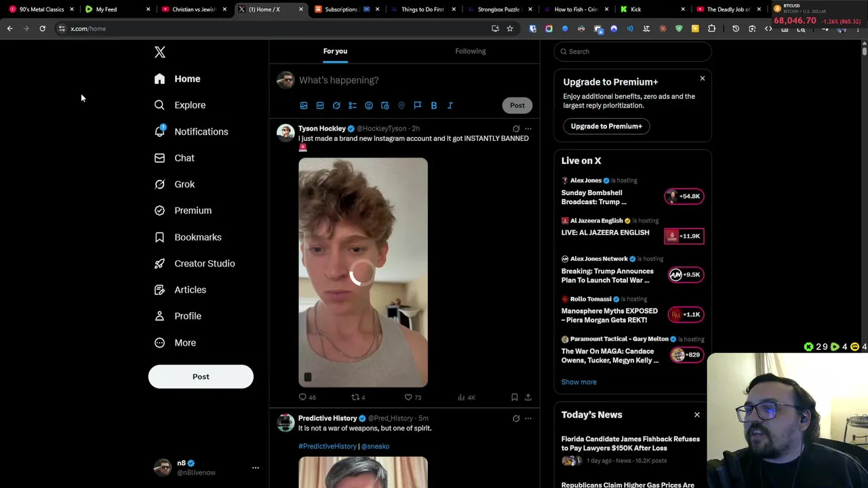Open more options on Tyson Hockley post
This screenshot has width=868, height=488.
528,128
